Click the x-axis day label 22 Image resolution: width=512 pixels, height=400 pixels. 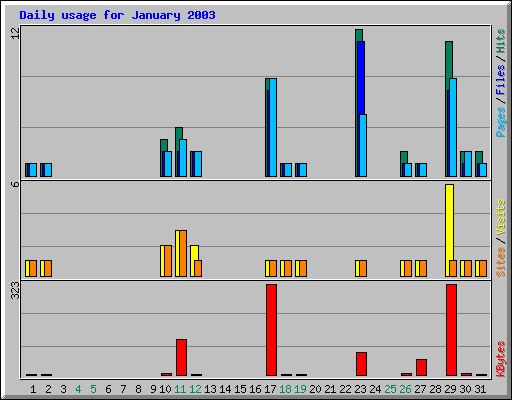(345, 389)
